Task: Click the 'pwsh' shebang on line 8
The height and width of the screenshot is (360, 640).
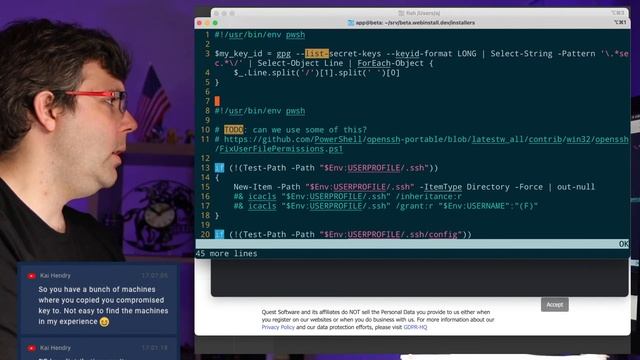Action: (296, 111)
